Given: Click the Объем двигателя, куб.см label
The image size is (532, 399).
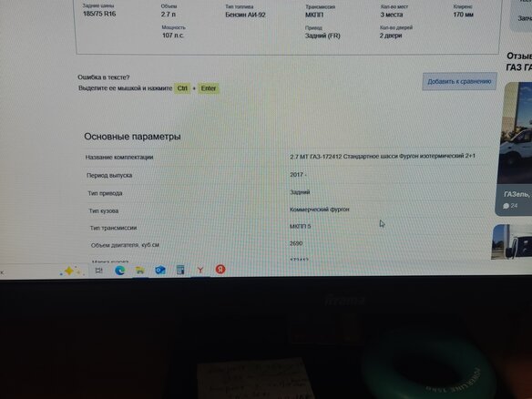Looking at the screenshot, I should [125, 245].
